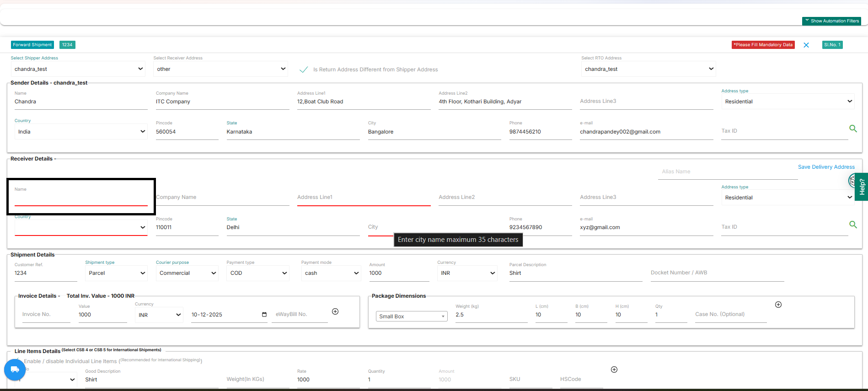Image resolution: width=868 pixels, height=391 pixels.
Task: Open the Courier purpose Commercial dropdown
Action: 188,273
